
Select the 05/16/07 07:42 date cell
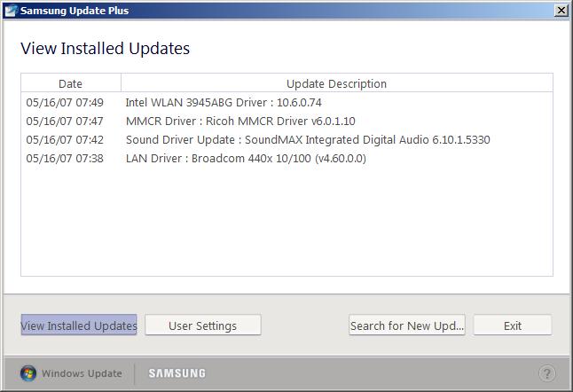click(x=65, y=139)
